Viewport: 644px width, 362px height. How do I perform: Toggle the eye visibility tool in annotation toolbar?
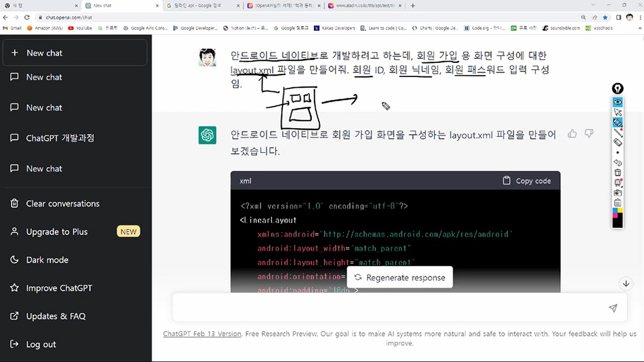tap(617, 102)
